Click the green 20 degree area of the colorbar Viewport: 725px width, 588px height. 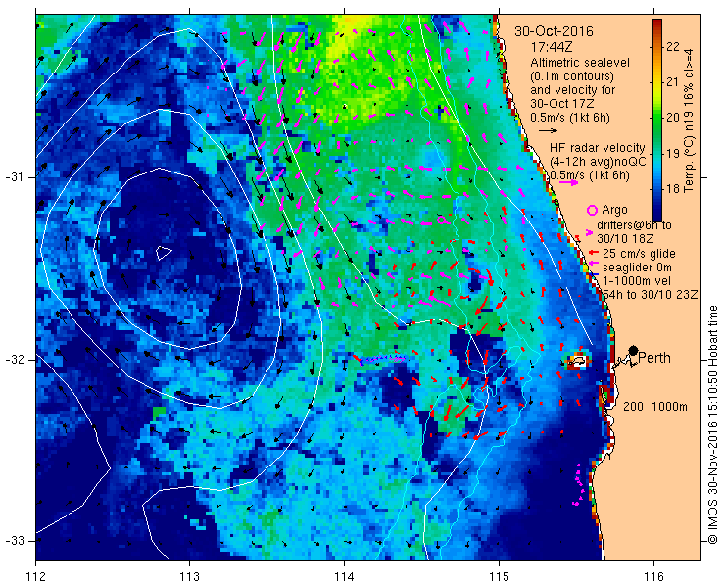(x=657, y=118)
